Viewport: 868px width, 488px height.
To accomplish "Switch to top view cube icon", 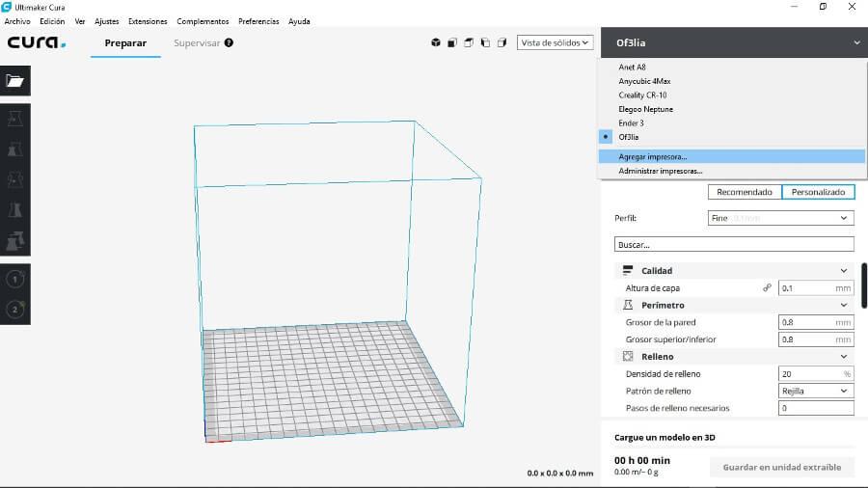I will coord(469,42).
